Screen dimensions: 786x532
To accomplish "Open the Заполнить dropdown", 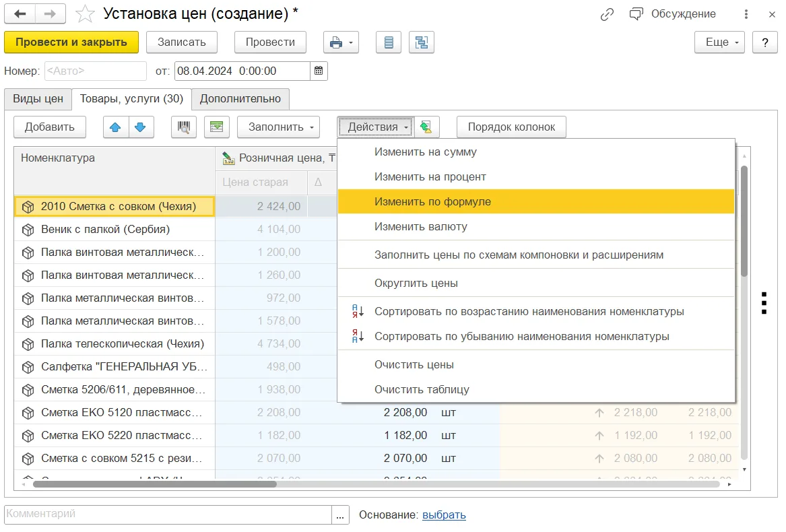I will 279,127.
